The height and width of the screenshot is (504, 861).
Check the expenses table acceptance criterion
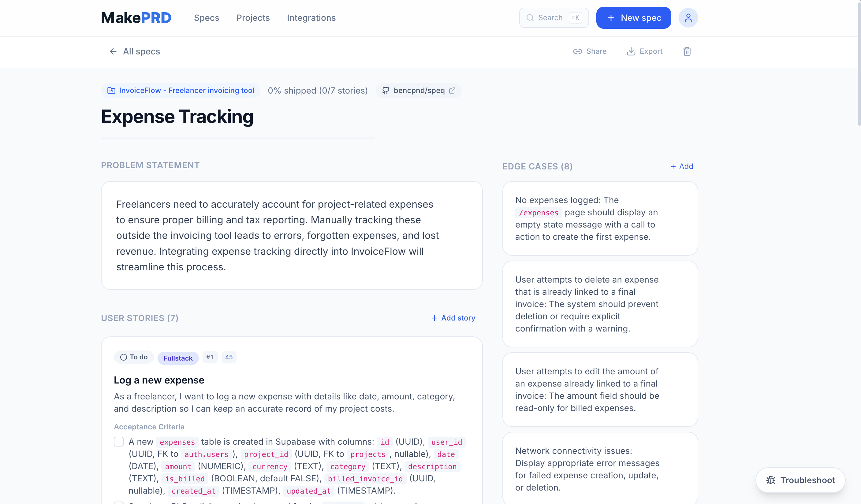[118, 442]
